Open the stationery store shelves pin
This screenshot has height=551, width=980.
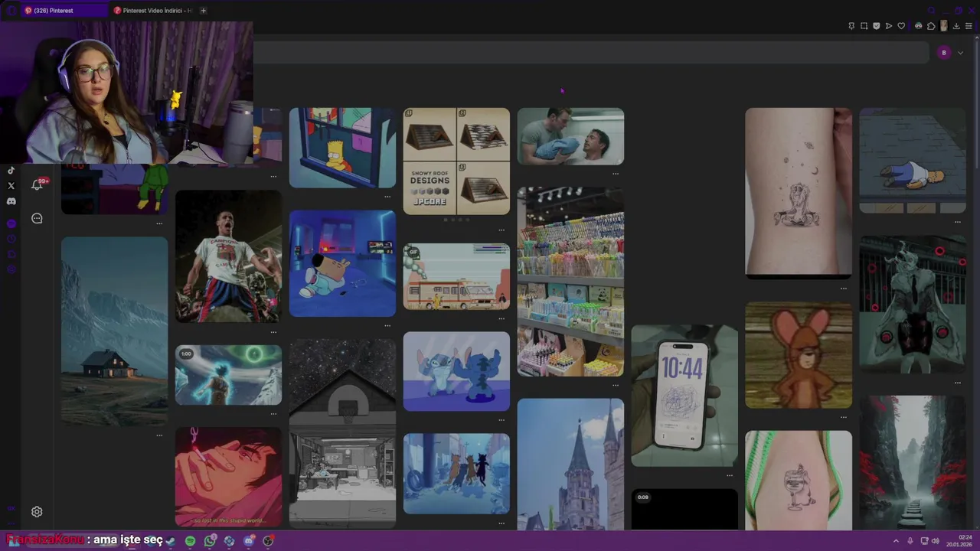[x=570, y=282]
